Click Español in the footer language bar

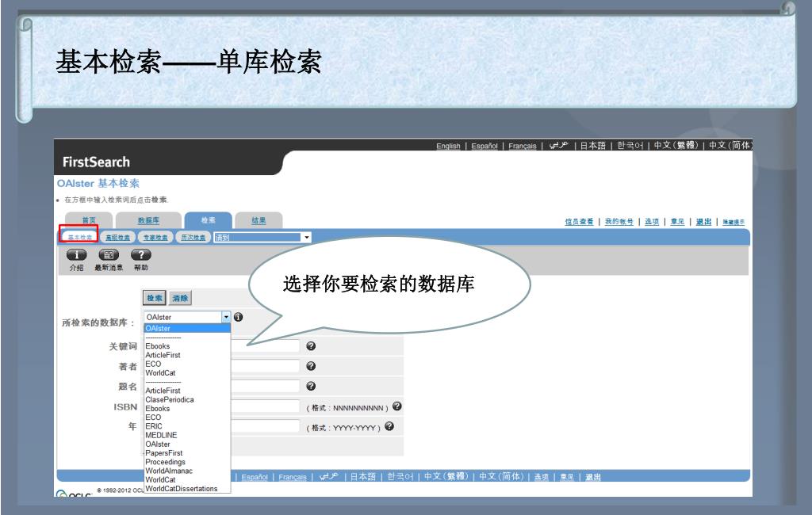pyautogui.click(x=255, y=477)
